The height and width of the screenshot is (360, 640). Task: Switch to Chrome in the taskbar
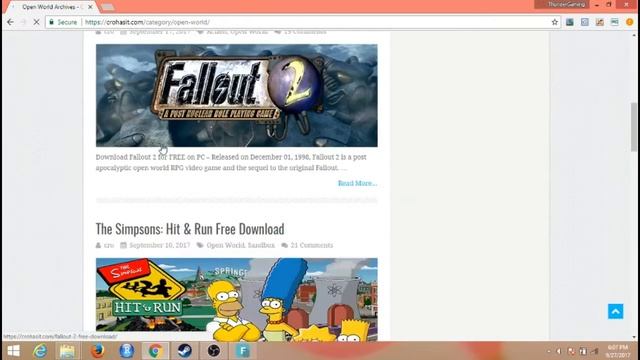pos(155,351)
